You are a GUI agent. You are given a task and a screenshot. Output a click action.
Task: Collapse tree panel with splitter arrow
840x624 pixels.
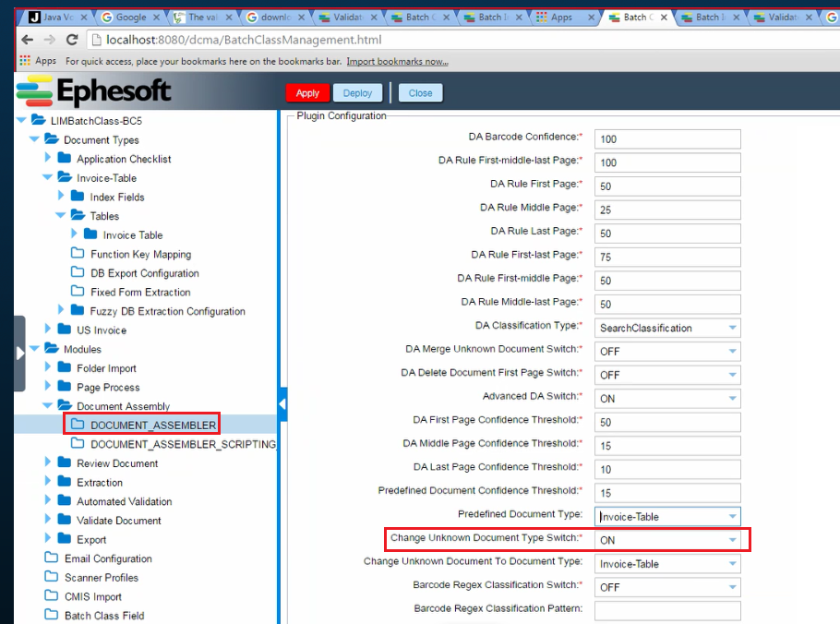click(x=282, y=404)
